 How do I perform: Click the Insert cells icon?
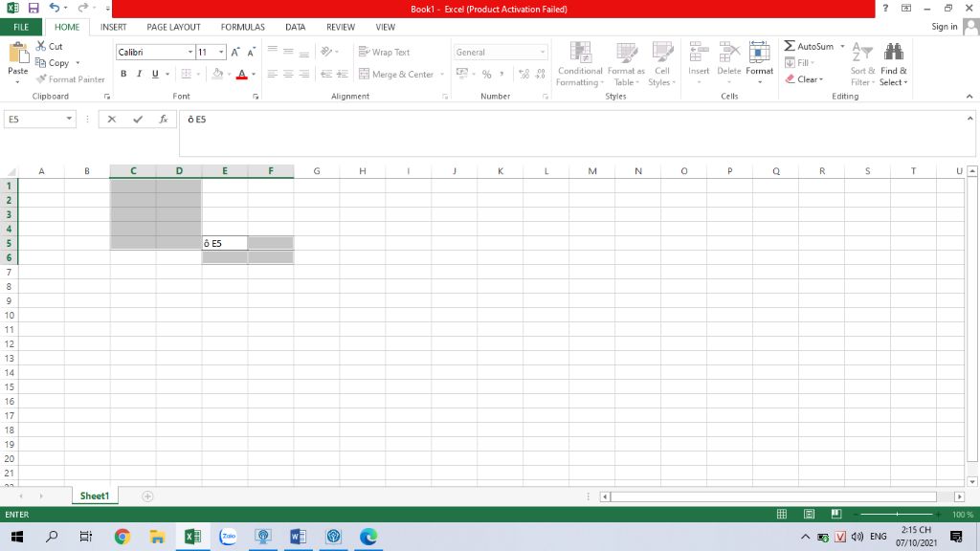point(699,53)
